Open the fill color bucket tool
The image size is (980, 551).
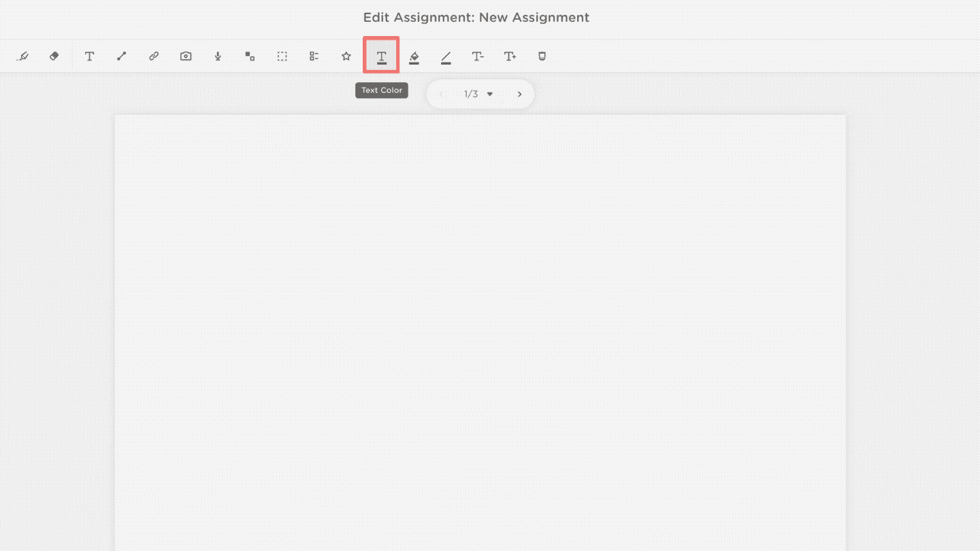[x=414, y=57]
